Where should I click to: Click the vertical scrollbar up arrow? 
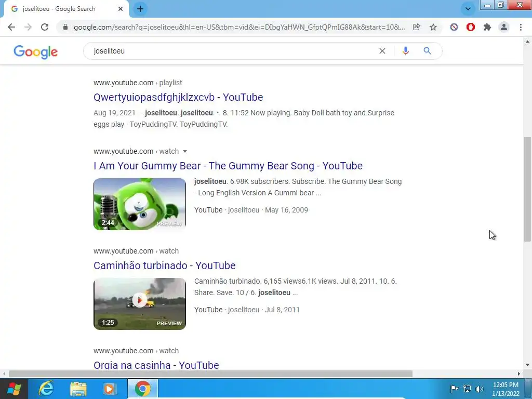click(527, 42)
